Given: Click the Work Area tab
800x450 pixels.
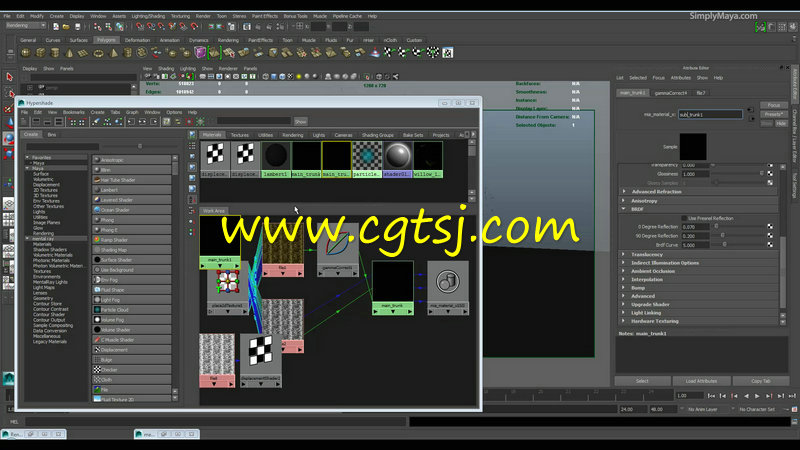Looking at the screenshot, I should pos(214,211).
